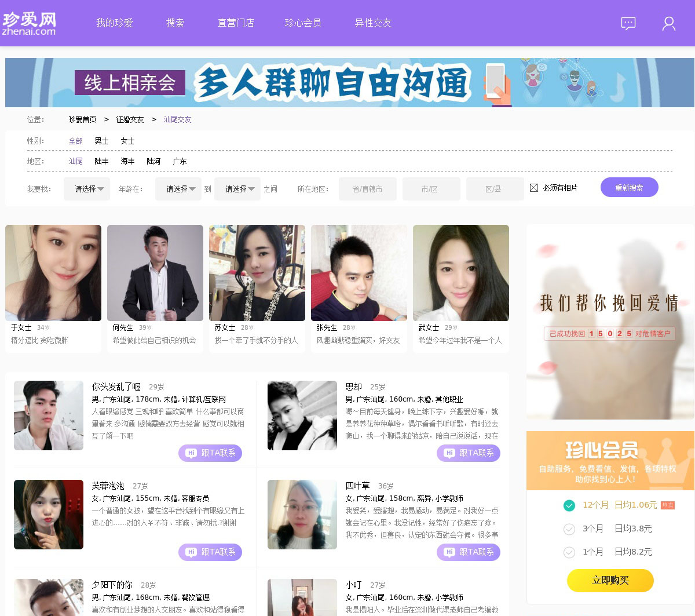Open 何先生's photo card
The image size is (695, 616).
[155, 273]
